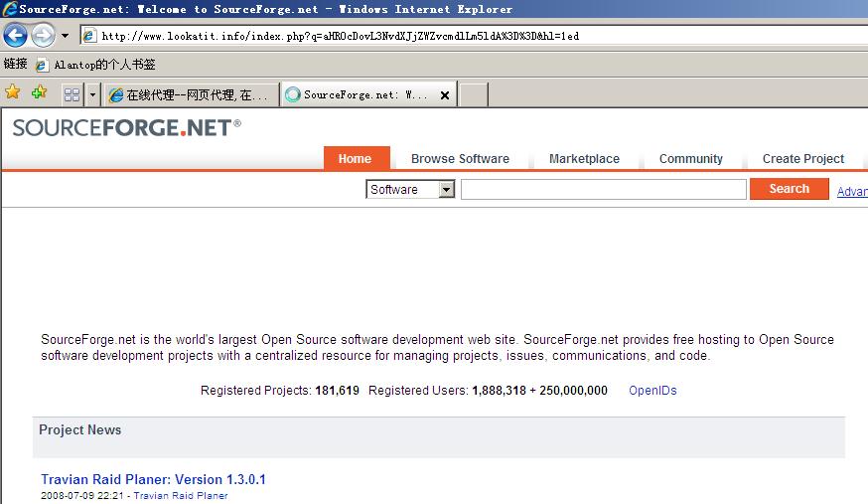This screenshot has height=504, width=868.
Task: Click the browser Back arrow button
Action: (x=15, y=36)
